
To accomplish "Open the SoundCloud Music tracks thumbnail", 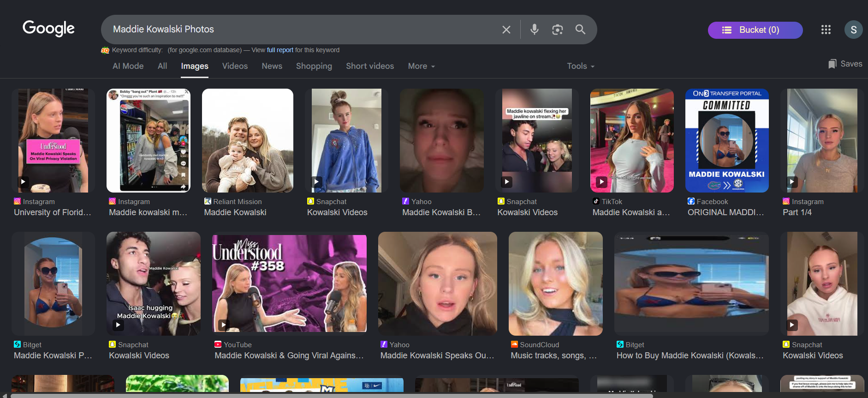I will (x=555, y=283).
